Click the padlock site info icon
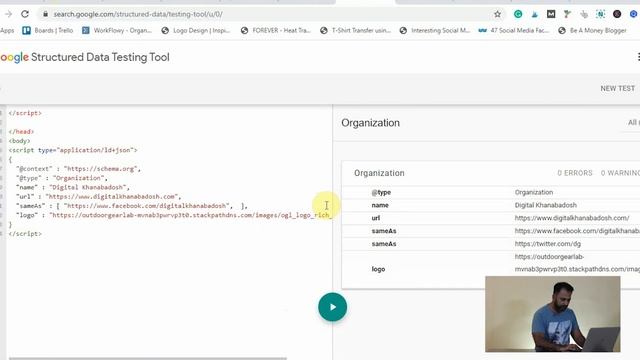This screenshot has width=640, height=360. (x=45, y=14)
